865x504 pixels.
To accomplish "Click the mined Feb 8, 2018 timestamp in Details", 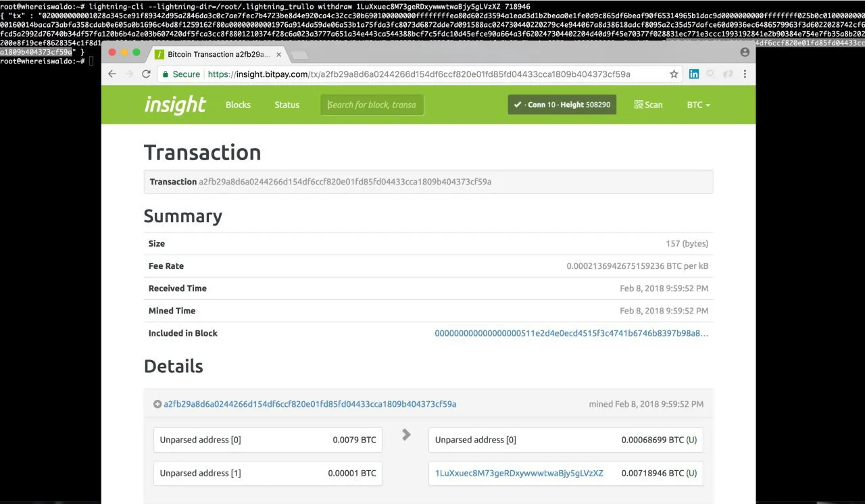I will [x=646, y=404].
